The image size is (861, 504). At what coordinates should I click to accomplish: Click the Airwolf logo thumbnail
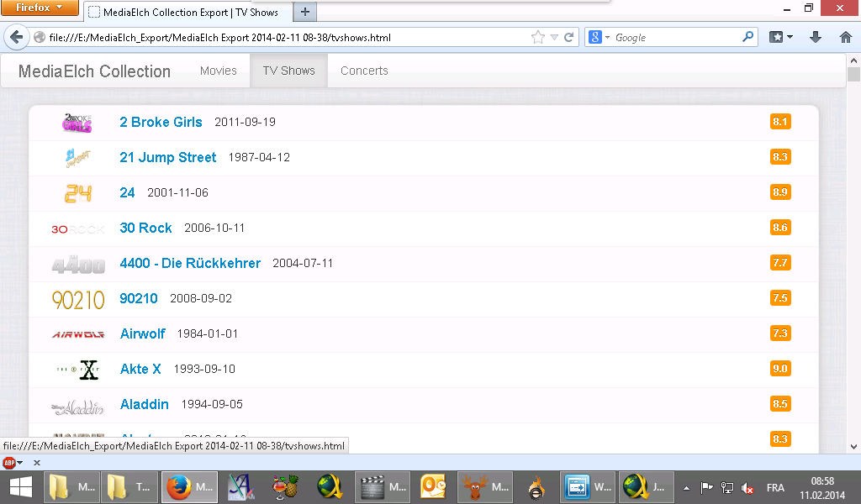click(x=78, y=334)
